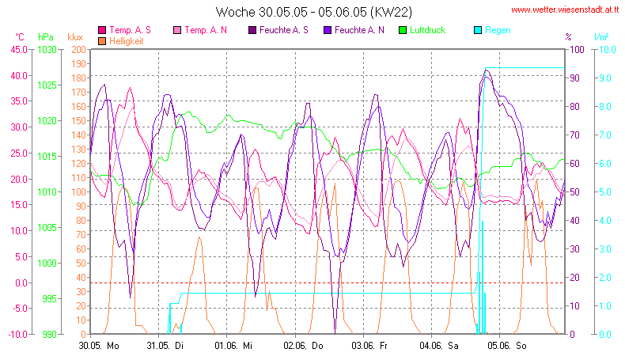Click the 1030 pressure axis value
The height and width of the screenshot is (364, 625).
[47, 50]
